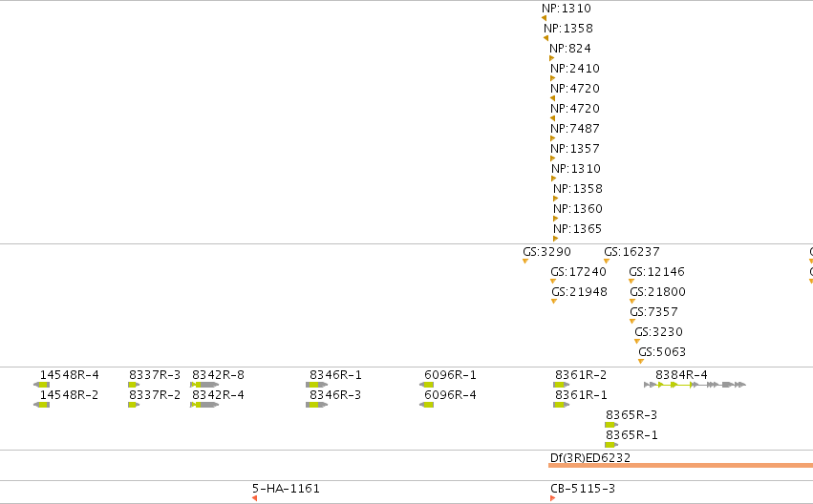813x504 pixels.
Task: Select the 8384R-4 multi-exon gene model
Action: pos(695,385)
